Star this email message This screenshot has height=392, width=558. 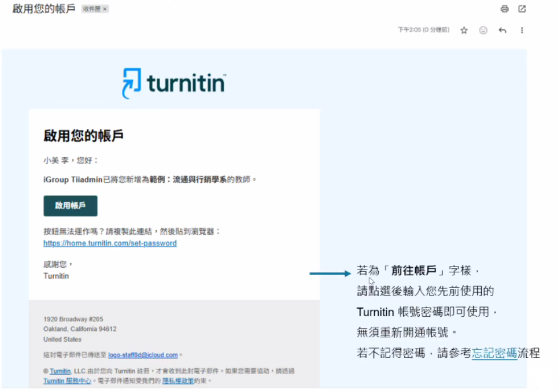464,30
